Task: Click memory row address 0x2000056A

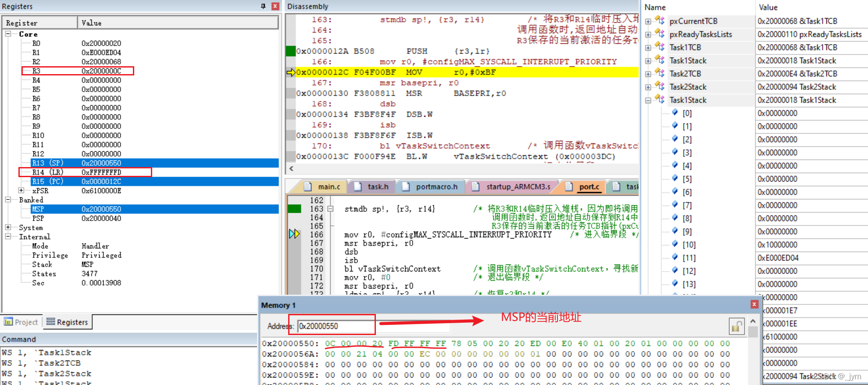Action: tap(290, 354)
